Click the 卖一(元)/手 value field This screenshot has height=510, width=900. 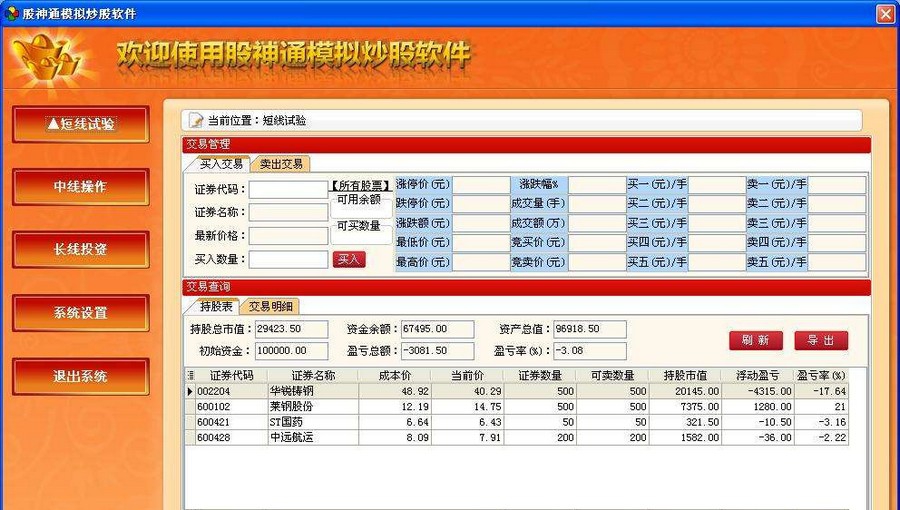(837, 185)
